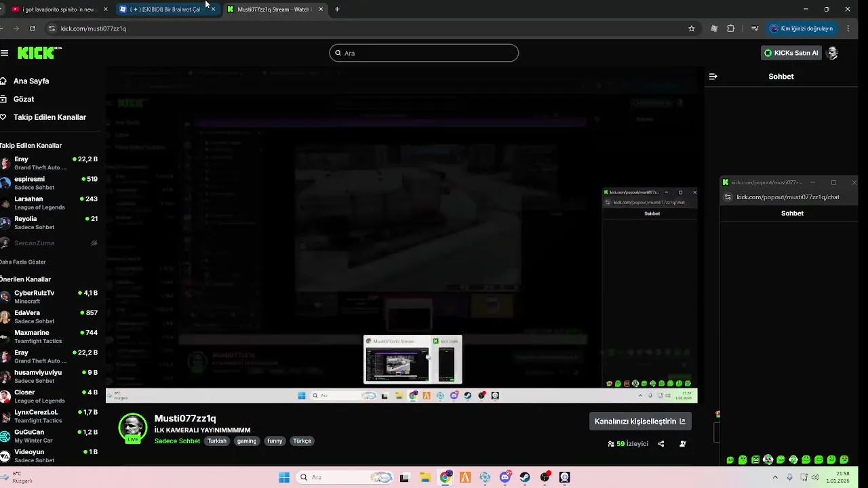Collapse the Sohbet chat panel arrow icon
The height and width of the screenshot is (488, 868).
pyautogui.click(x=713, y=77)
